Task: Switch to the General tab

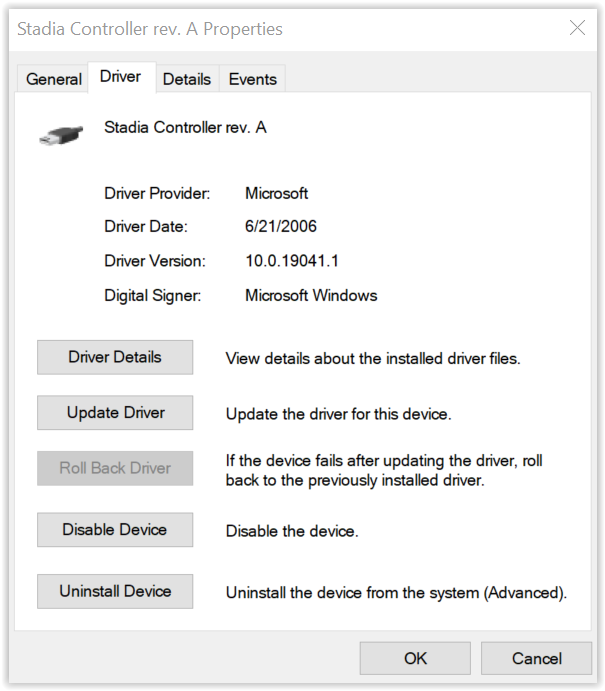Action: point(53,79)
